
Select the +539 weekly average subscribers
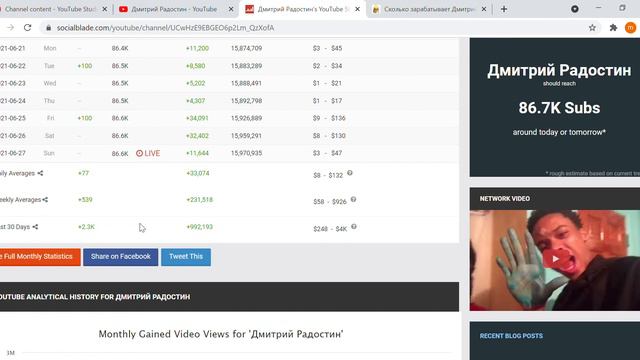(x=85, y=200)
